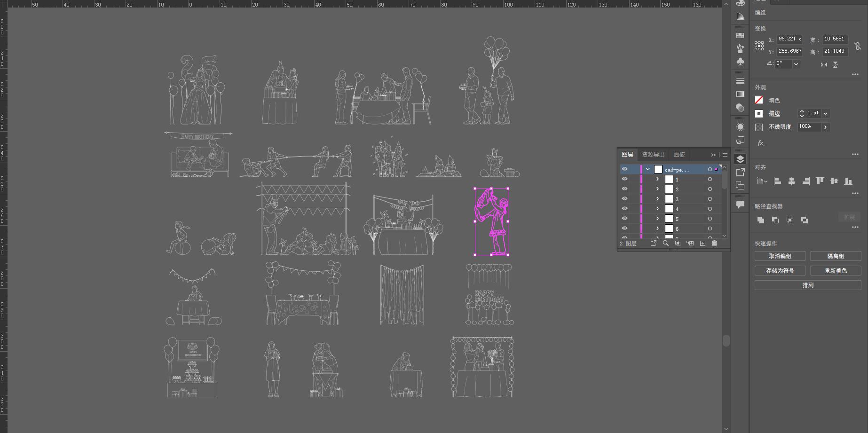Click the locate object magnifier icon
868x433 pixels.
(x=665, y=243)
